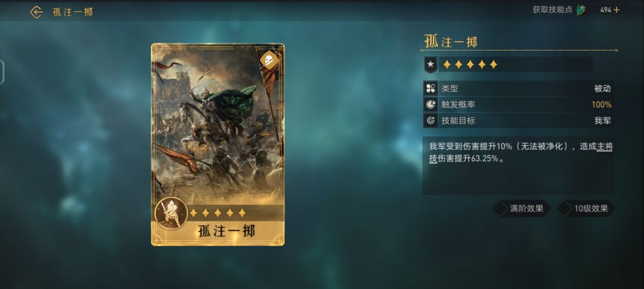Click the star rank icon beside stars
This screenshot has width=644, height=289.
coord(430,64)
